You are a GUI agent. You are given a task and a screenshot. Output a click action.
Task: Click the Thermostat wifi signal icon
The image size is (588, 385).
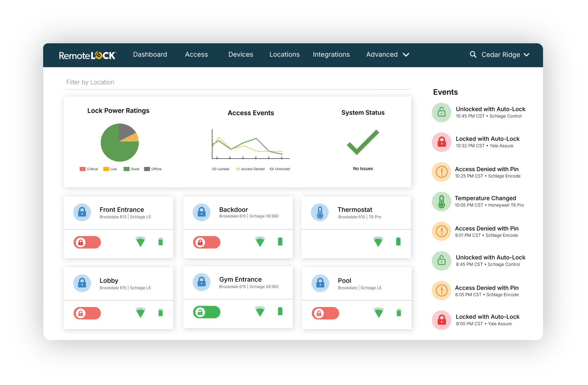pos(378,242)
